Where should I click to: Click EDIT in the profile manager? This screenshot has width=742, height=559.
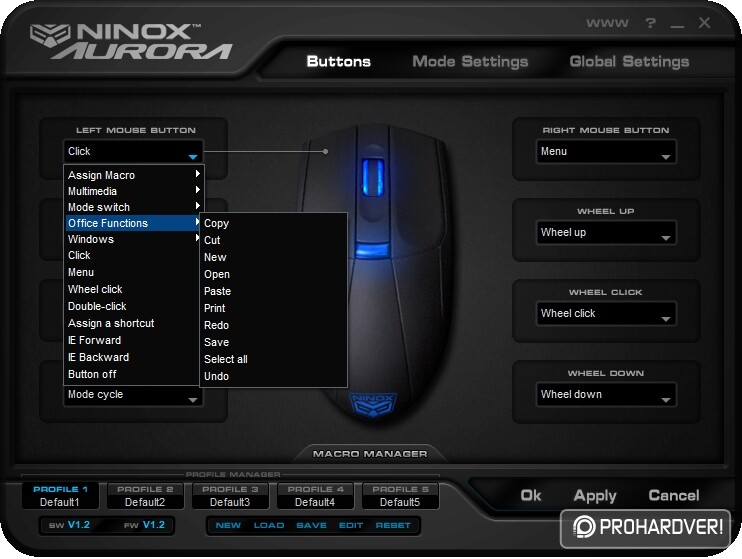[x=351, y=525]
